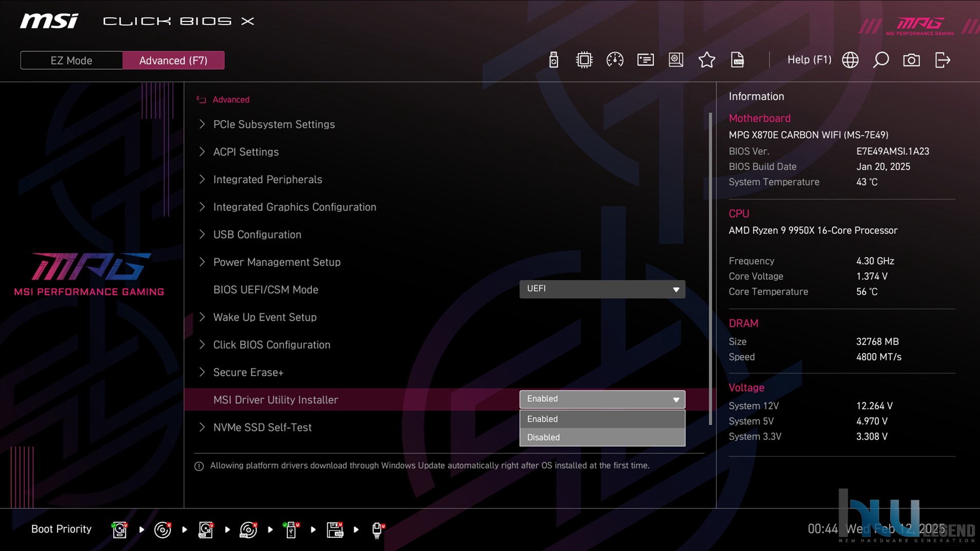Image resolution: width=980 pixels, height=551 pixels.
Task: Select the USB floppy boot priority icon
Action: click(335, 529)
